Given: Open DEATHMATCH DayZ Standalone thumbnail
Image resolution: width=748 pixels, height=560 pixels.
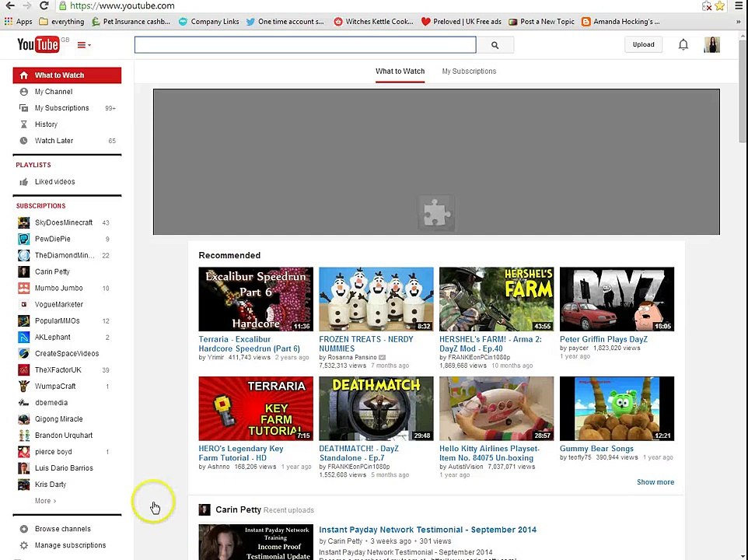Looking at the screenshot, I should coord(376,408).
